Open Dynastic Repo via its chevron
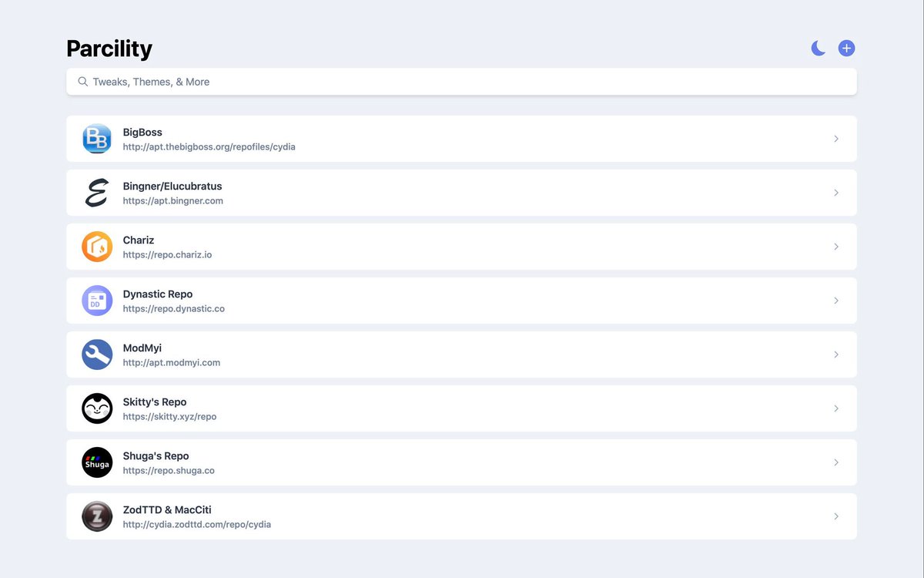The image size is (924, 578). point(836,301)
